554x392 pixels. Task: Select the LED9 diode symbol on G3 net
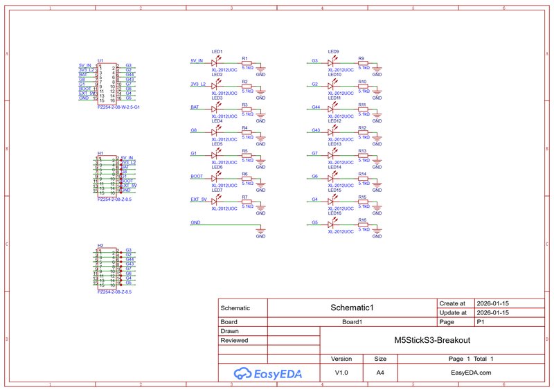tap(332, 62)
